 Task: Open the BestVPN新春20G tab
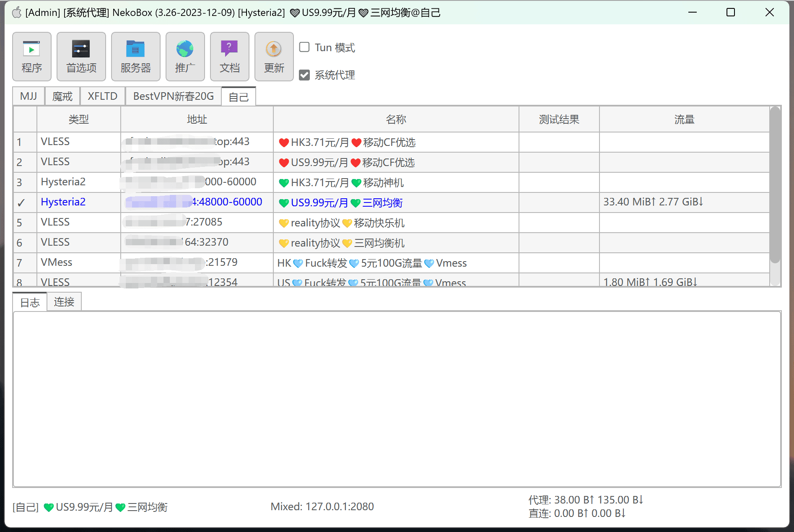click(174, 96)
